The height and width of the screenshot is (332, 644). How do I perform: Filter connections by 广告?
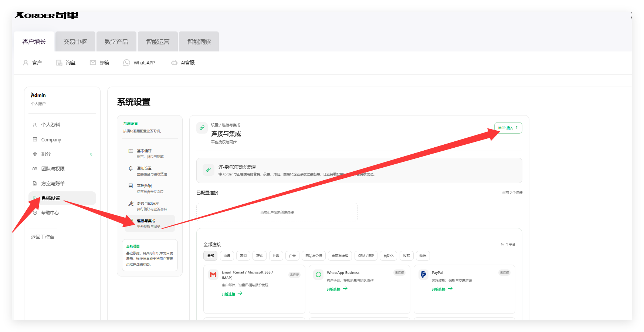coord(292,256)
